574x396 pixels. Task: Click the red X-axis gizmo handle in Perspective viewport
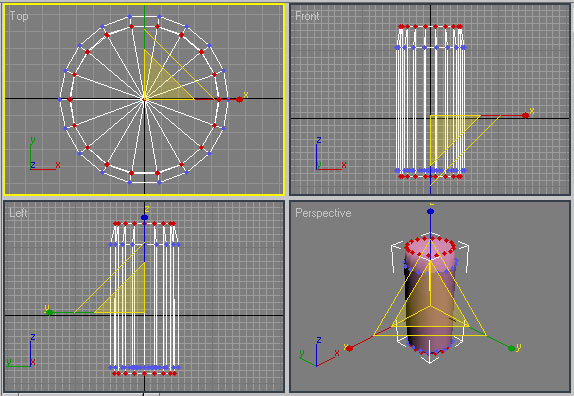[x=350, y=348]
